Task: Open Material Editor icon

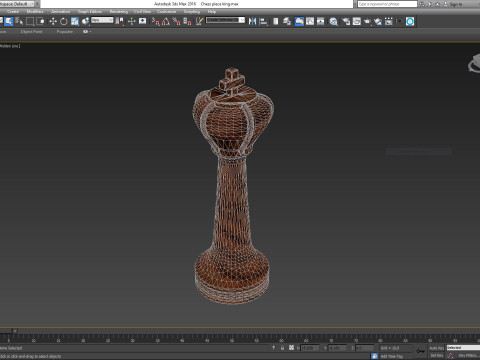Action: pyautogui.click(x=333, y=21)
